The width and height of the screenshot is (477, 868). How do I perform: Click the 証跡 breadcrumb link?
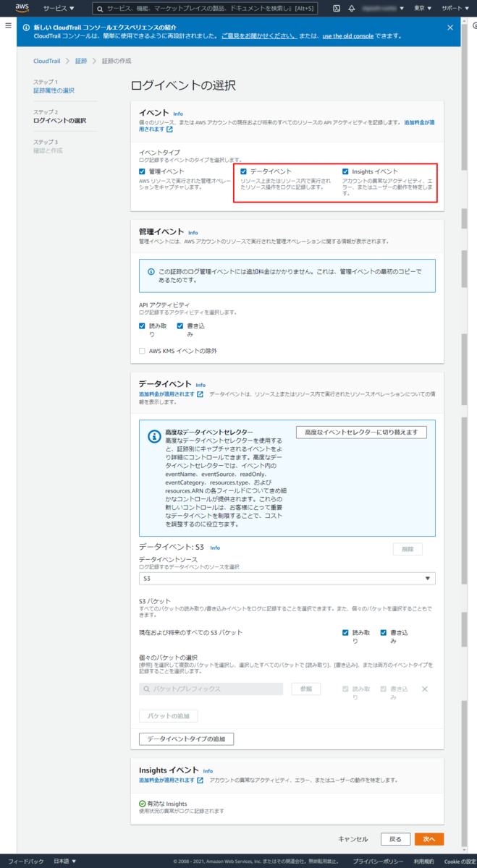tap(80, 61)
